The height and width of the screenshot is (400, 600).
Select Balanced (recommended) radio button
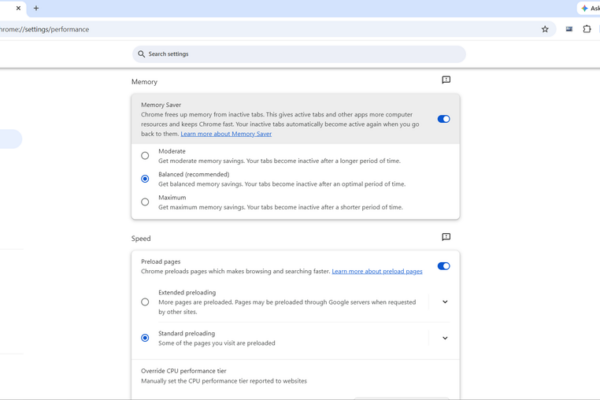pos(145,179)
